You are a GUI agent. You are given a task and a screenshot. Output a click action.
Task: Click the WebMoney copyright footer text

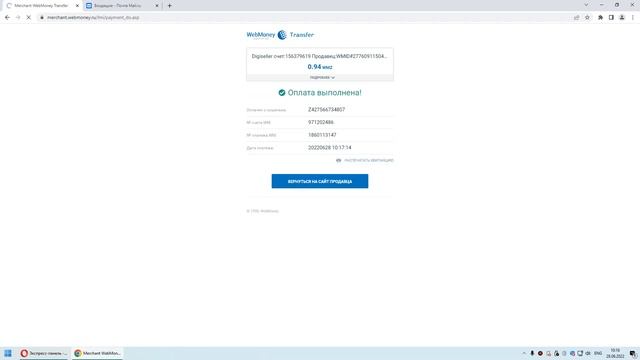(262, 211)
